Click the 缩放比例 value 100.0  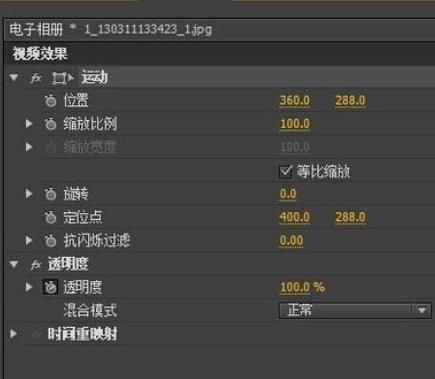click(x=295, y=124)
